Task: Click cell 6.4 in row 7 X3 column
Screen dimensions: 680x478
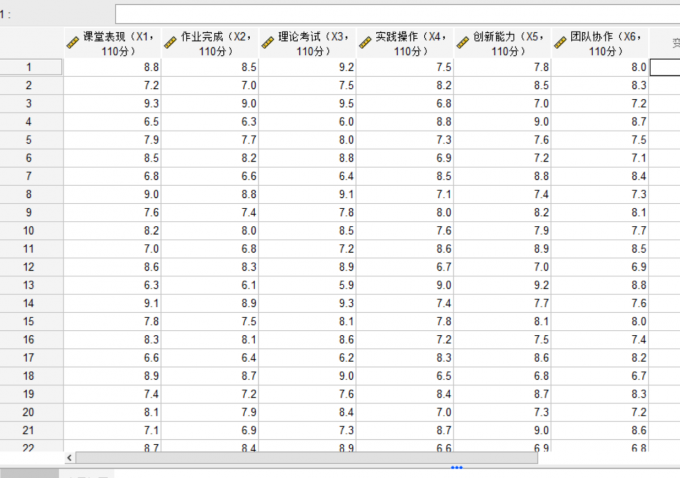Action: (x=307, y=177)
